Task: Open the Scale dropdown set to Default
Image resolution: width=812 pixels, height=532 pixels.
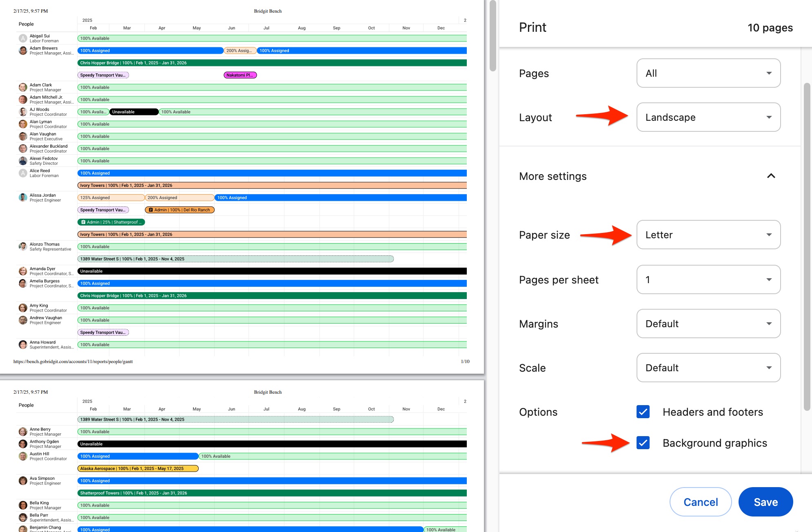Action: (x=708, y=368)
